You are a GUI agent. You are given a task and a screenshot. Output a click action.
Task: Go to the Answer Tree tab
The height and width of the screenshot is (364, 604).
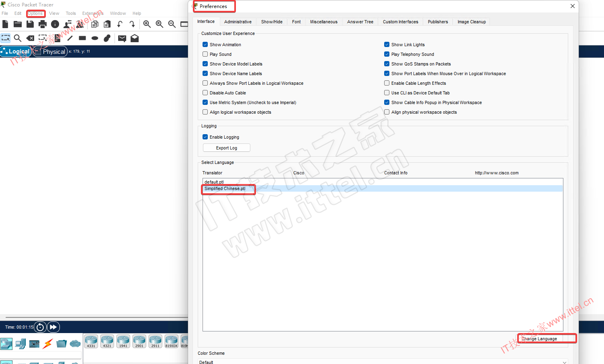[x=360, y=22]
